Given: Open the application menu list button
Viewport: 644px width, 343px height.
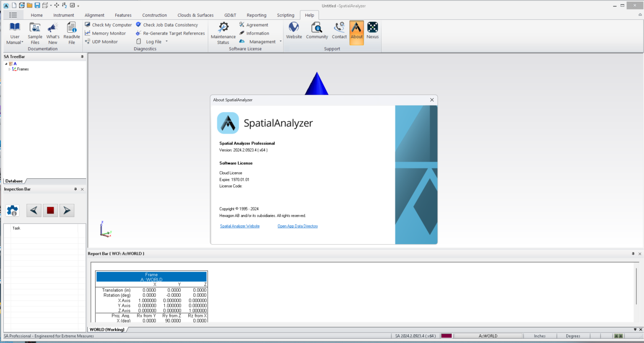Looking at the screenshot, I should click(x=13, y=15).
